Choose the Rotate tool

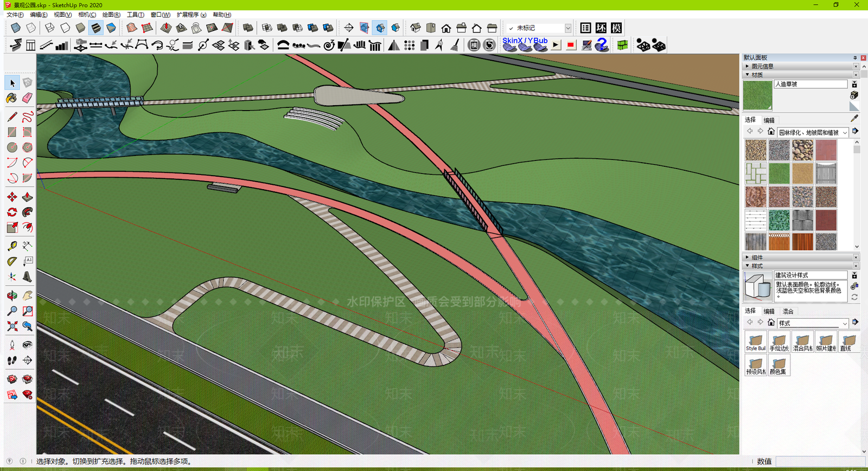click(12, 212)
